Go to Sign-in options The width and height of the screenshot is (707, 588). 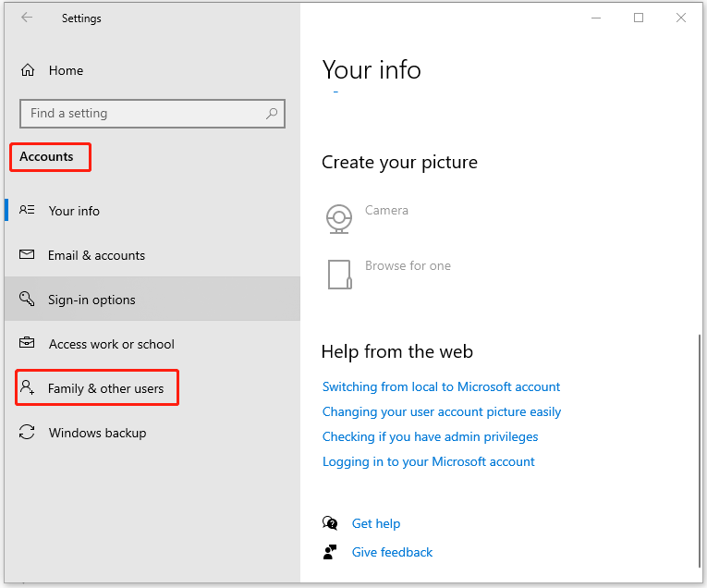click(152, 300)
